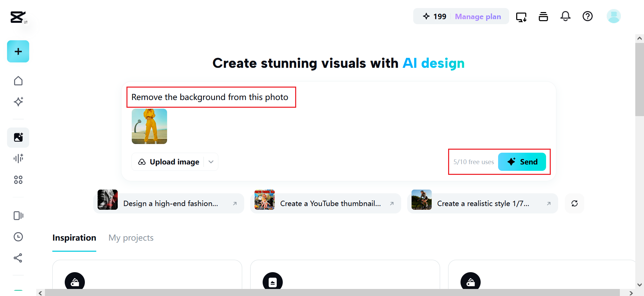Click the blue plus create button
This screenshot has width=644, height=296.
(x=18, y=51)
